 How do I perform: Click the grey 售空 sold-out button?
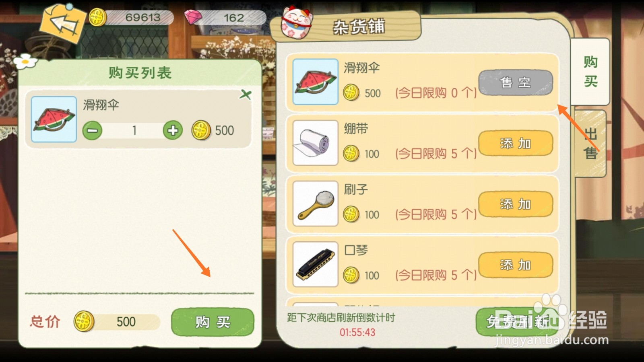516,82
